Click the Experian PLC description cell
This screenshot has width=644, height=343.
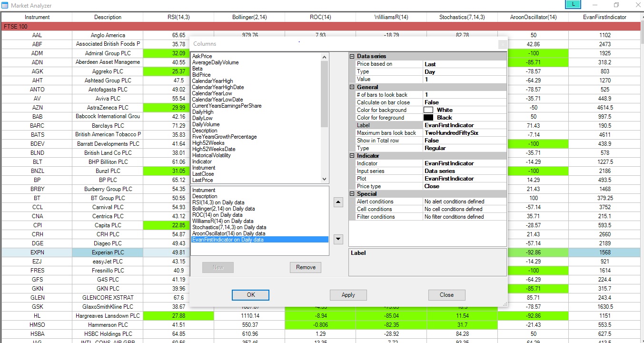108,252
